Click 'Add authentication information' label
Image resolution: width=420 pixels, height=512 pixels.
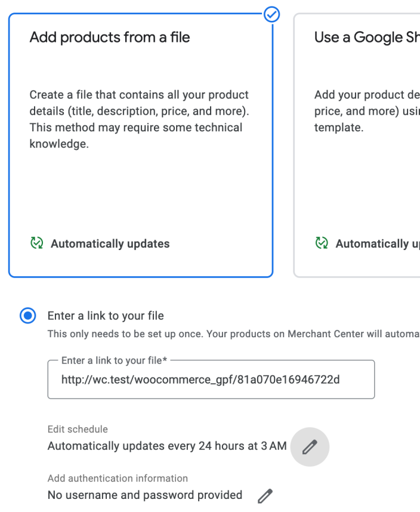click(x=118, y=478)
